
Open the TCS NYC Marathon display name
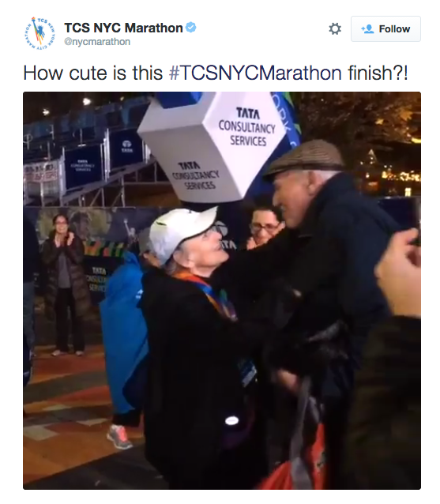123,28
